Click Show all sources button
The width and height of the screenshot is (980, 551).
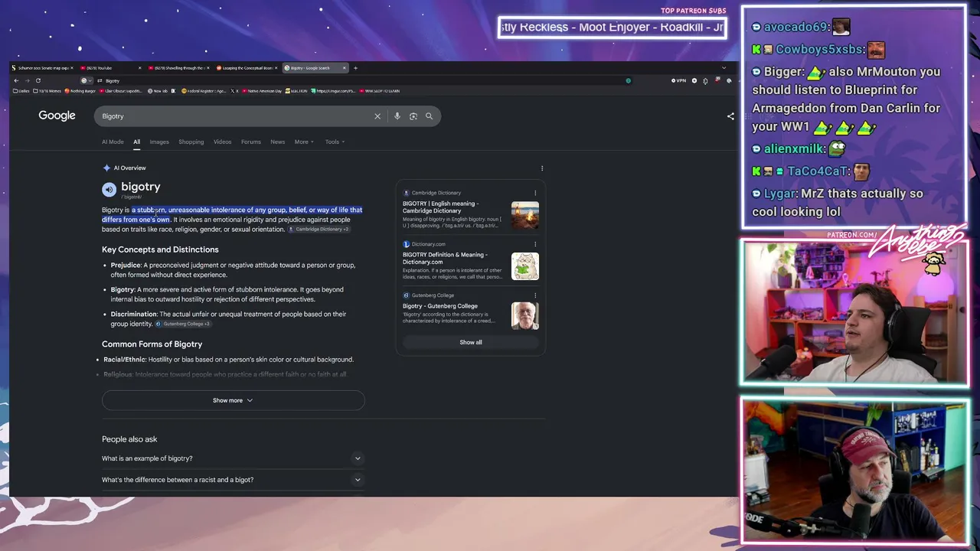(470, 342)
